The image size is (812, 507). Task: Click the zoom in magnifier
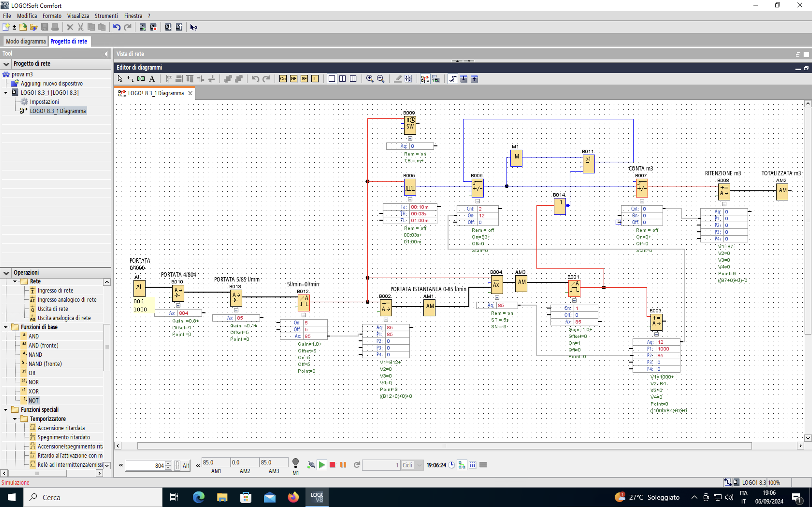[x=370, y=79]
